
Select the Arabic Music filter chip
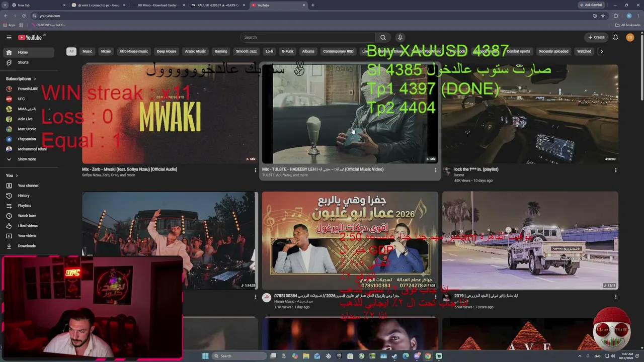pos(195,51)
